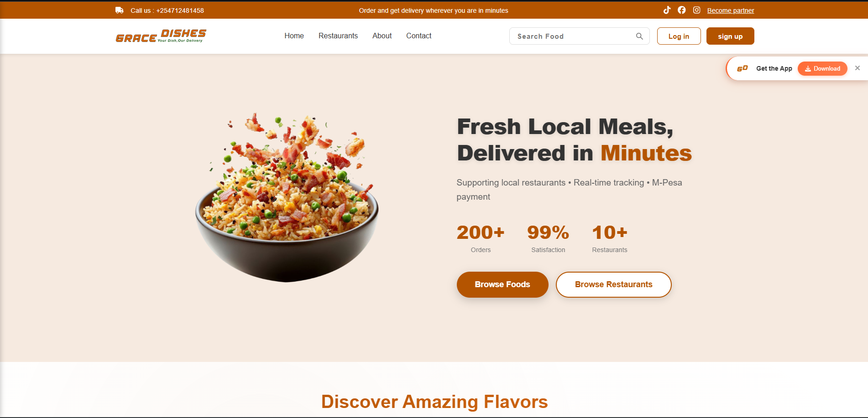Viewport: 868px width, 418px height.
Task: Go to the Home menu item
Action: pos(294,36)
